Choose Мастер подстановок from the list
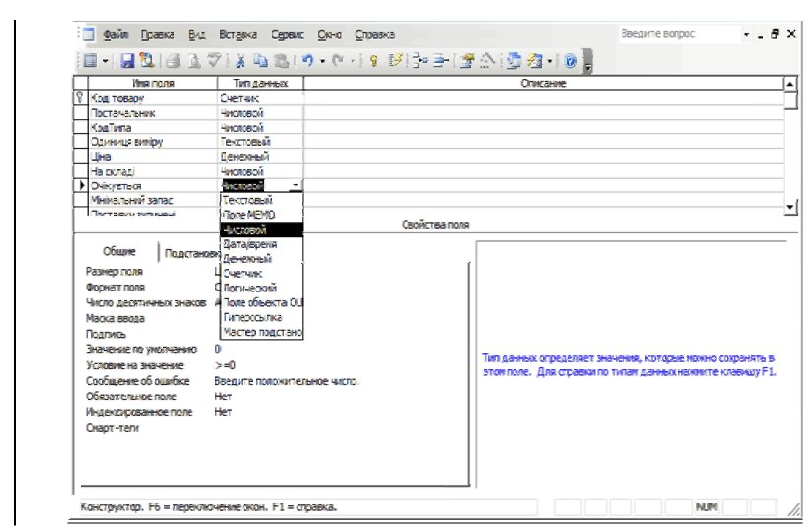The image size is (812, 529). pyautogui.click(x=262, y=332)
